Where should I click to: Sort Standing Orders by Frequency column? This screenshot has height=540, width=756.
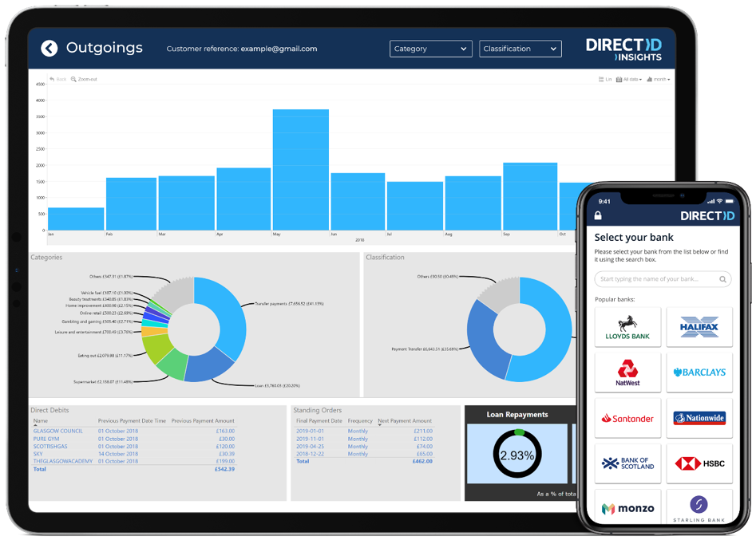click(360, 421)
